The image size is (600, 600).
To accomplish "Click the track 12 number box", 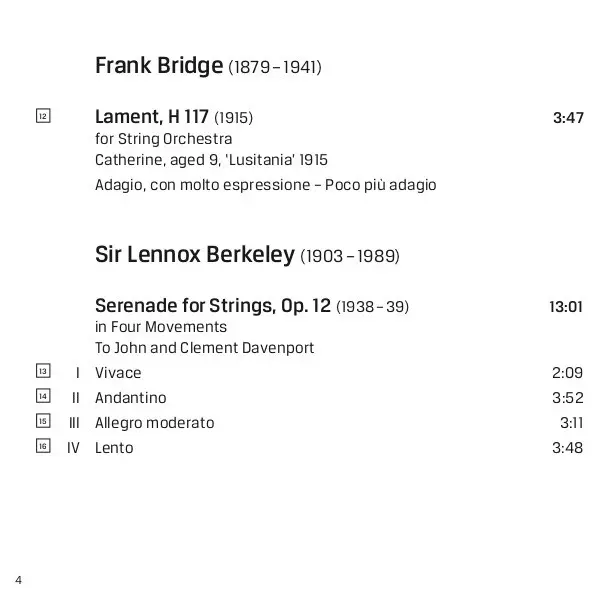I will point(43,116).
